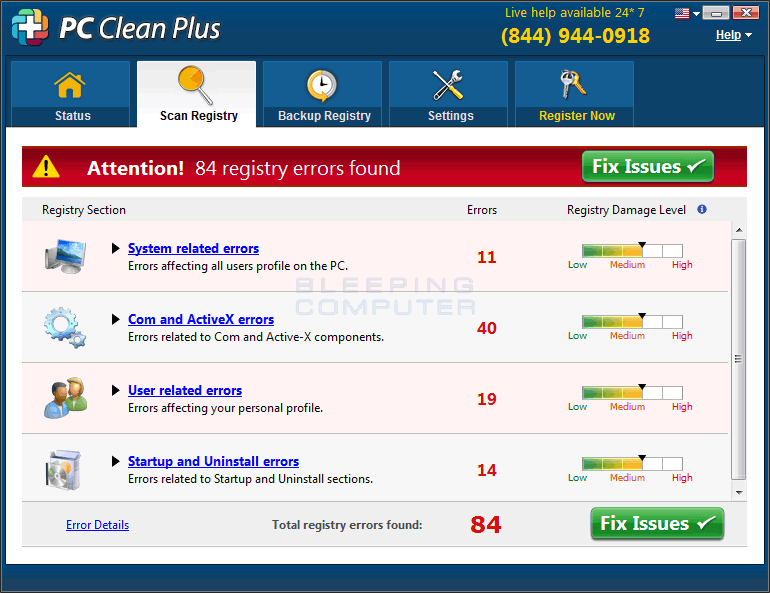Image resolution: width=770 pixels, height=593 pixels.
Task: Click the scrollbar down arrow
Action: [739, 492]
